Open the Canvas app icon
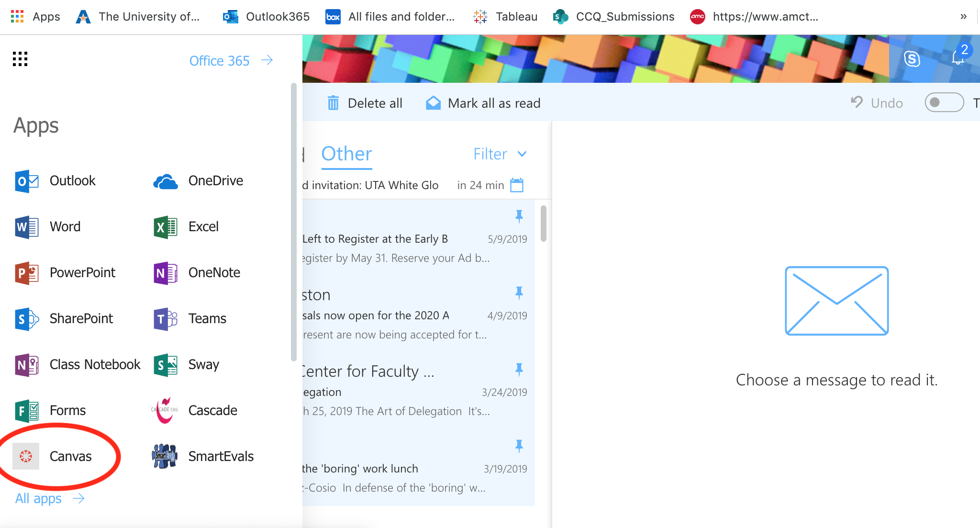This screenshot has width=980, height=528. [26, 456]
